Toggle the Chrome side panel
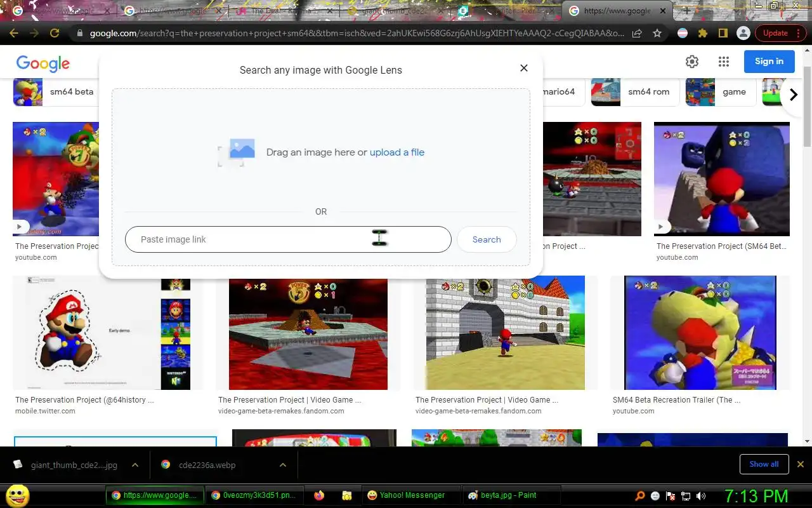This screenshot has height=508, width=812. (x=723, y=33)
